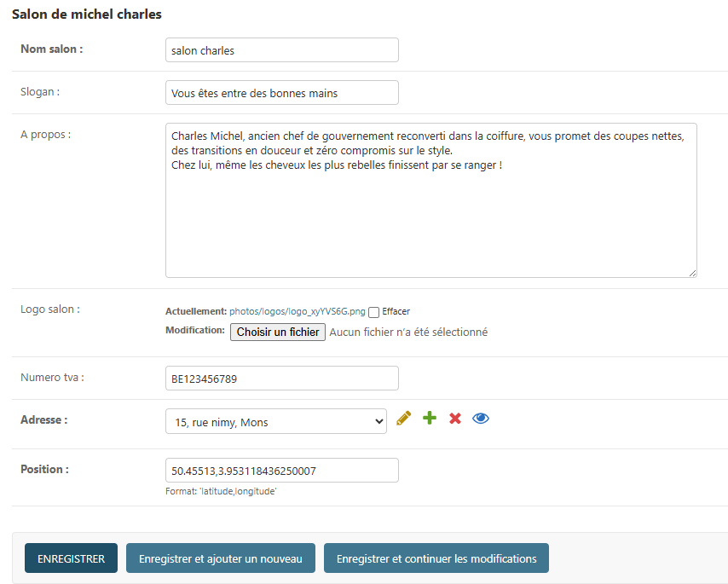Delete selected address using red X icon

455,419
